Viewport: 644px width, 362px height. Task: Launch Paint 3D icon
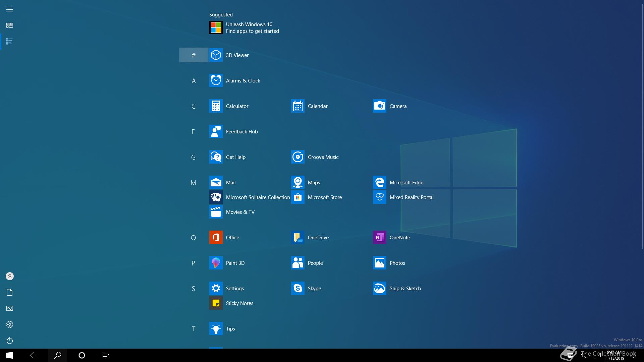coord(216,263)
